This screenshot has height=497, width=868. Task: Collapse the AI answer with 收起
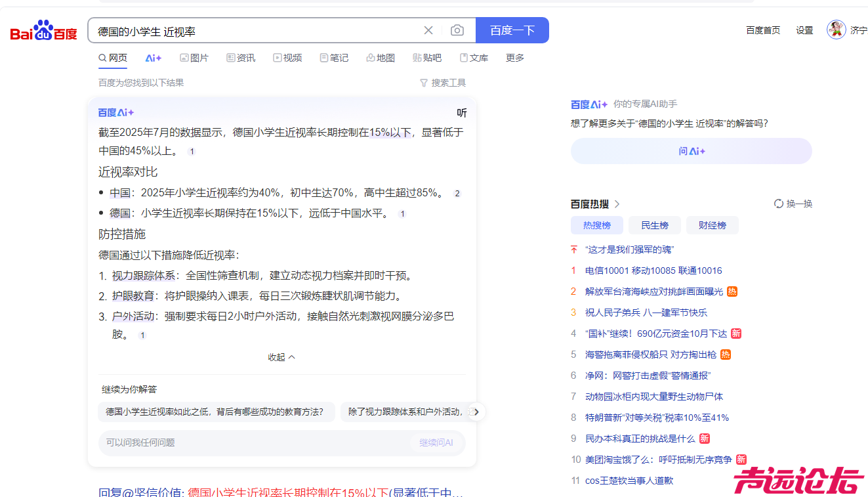[281, 357]
